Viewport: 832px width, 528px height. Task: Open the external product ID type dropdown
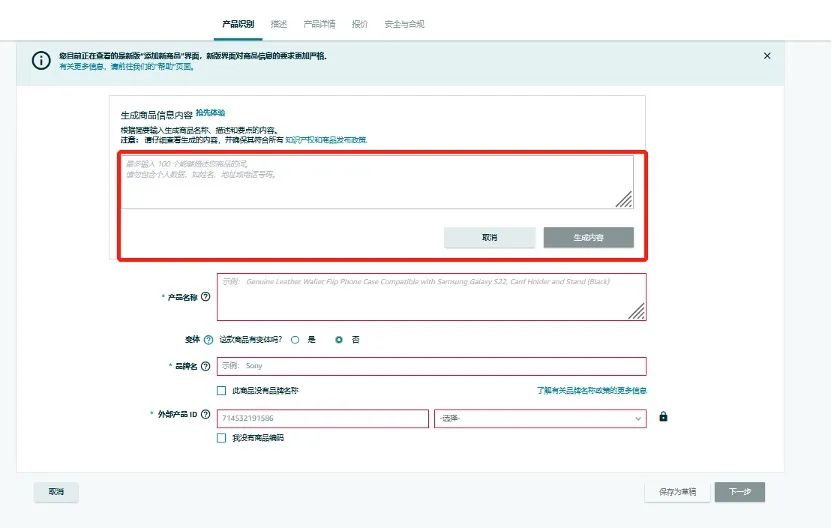coord(540,418)
